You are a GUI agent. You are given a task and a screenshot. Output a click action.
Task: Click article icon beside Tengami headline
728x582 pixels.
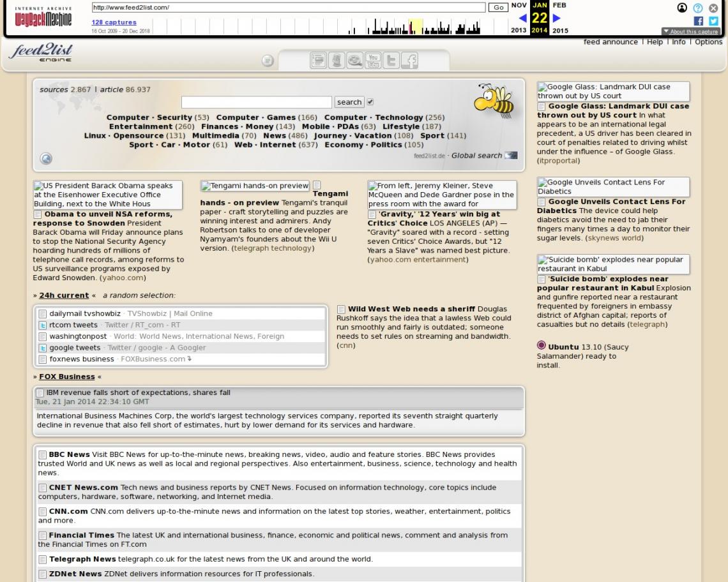pos(317,185)
